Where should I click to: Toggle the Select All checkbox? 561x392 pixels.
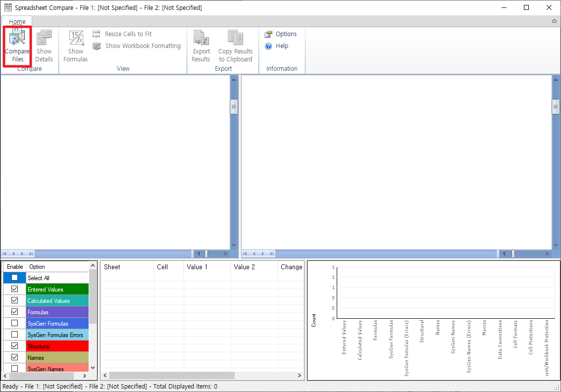point(15,278)
